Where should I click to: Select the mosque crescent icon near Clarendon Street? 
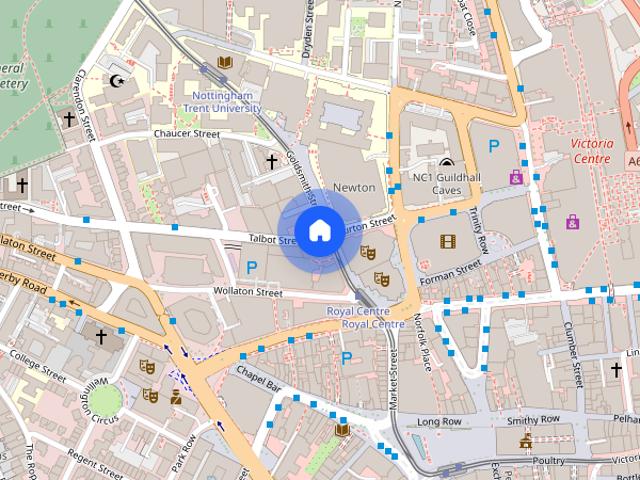click(x=117, y=81)
